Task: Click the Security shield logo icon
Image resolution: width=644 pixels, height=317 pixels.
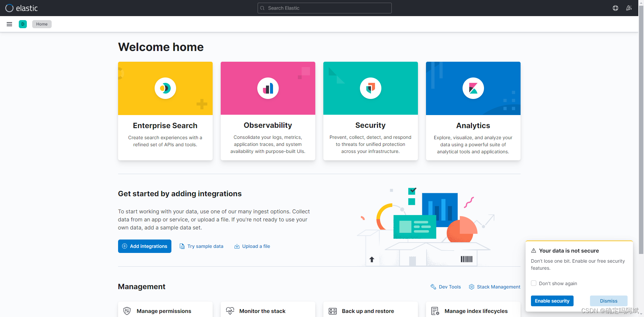Action: (x=371, y=88)
